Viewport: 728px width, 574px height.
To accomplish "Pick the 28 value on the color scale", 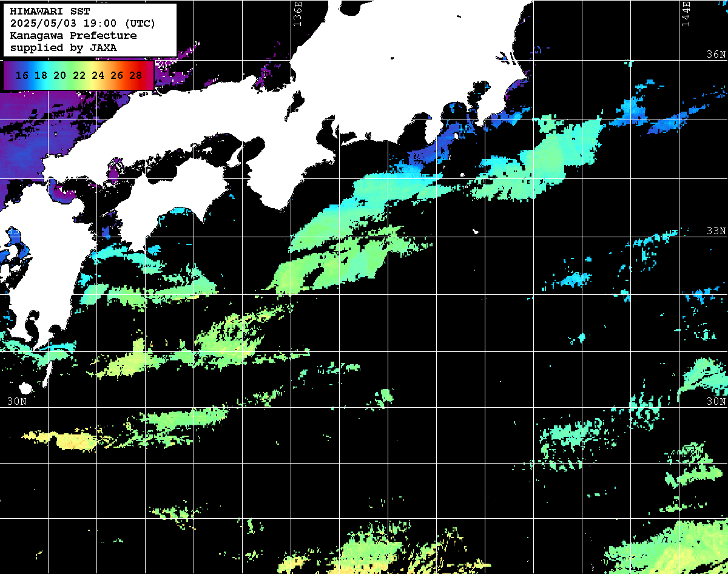I will tap(136, 75).
